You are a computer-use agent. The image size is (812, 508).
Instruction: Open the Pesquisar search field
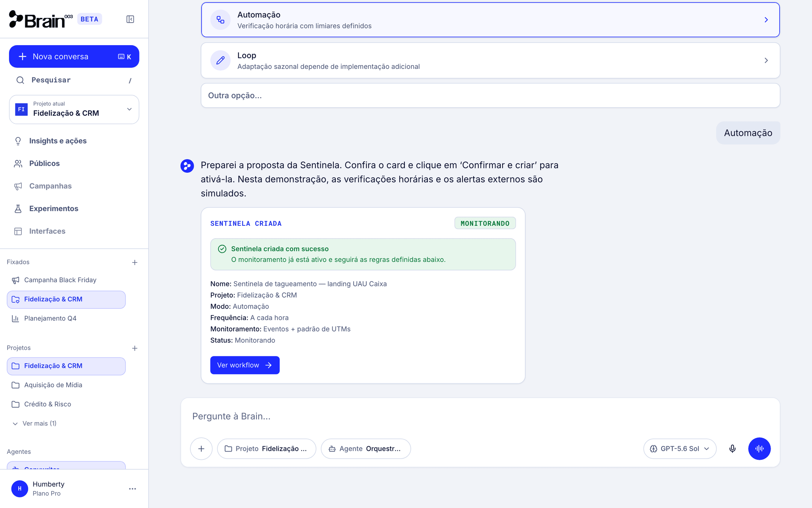pos(74,80)
